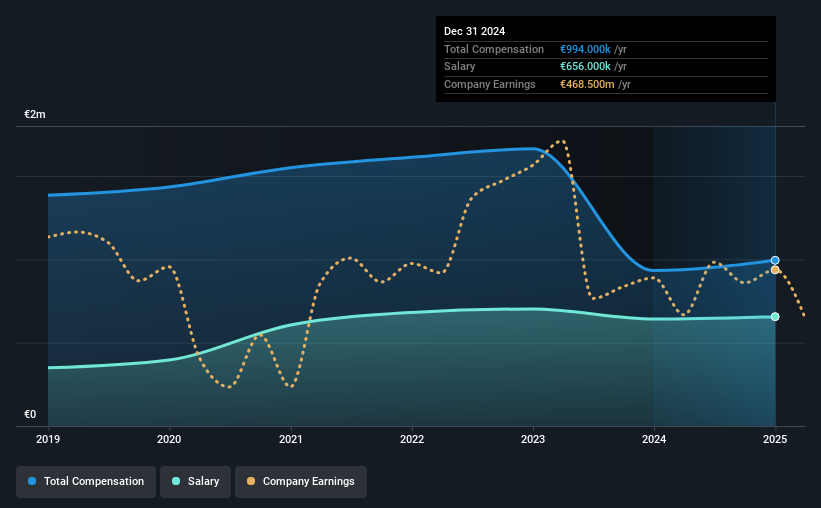
Task: Click the 2020 x-axis label
Action: coord(169,439)
